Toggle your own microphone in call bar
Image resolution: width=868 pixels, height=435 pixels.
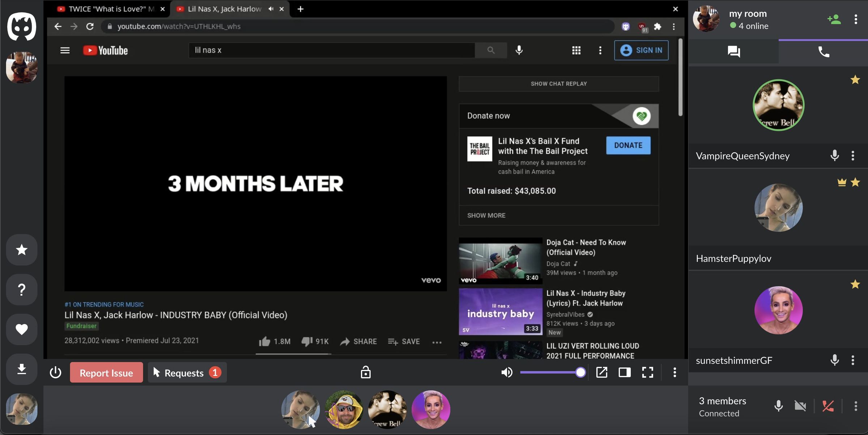[779, 406]
